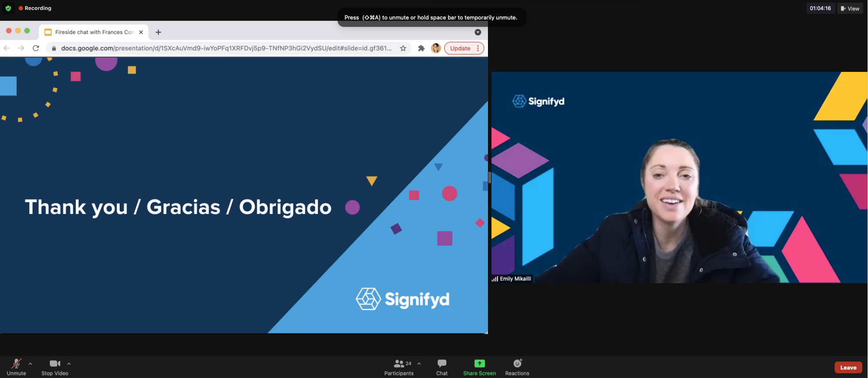This screenshot has width=868, height=378.
Task: Bookmark page with the star icon
Action: point(403,48)
